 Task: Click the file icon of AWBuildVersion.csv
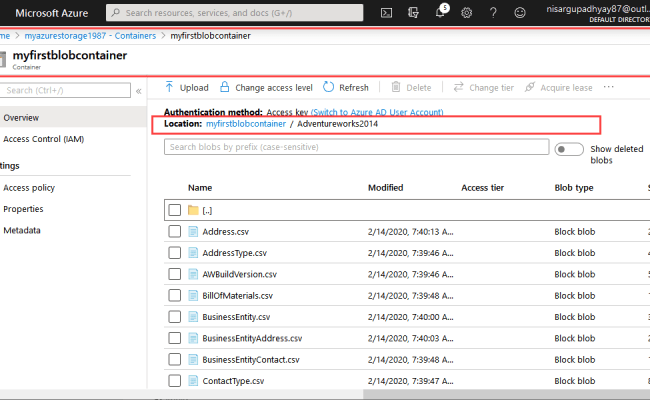[x=193, y=274]
